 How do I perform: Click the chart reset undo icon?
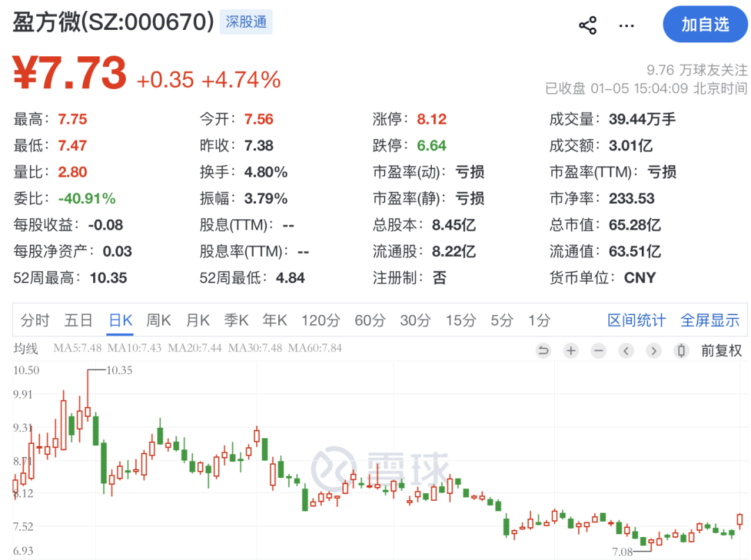click(x=544, y=351)
